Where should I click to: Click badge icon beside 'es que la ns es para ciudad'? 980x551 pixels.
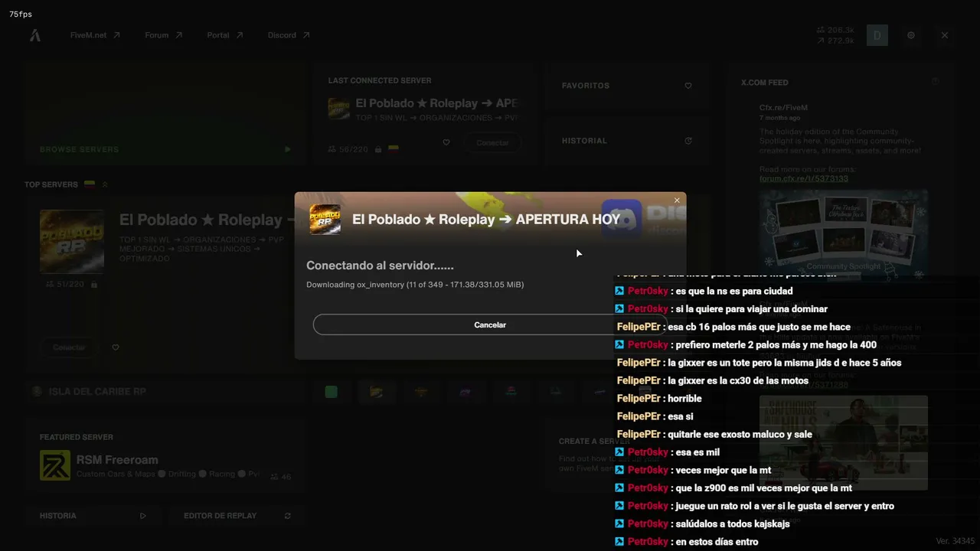(x=620, y=291)
